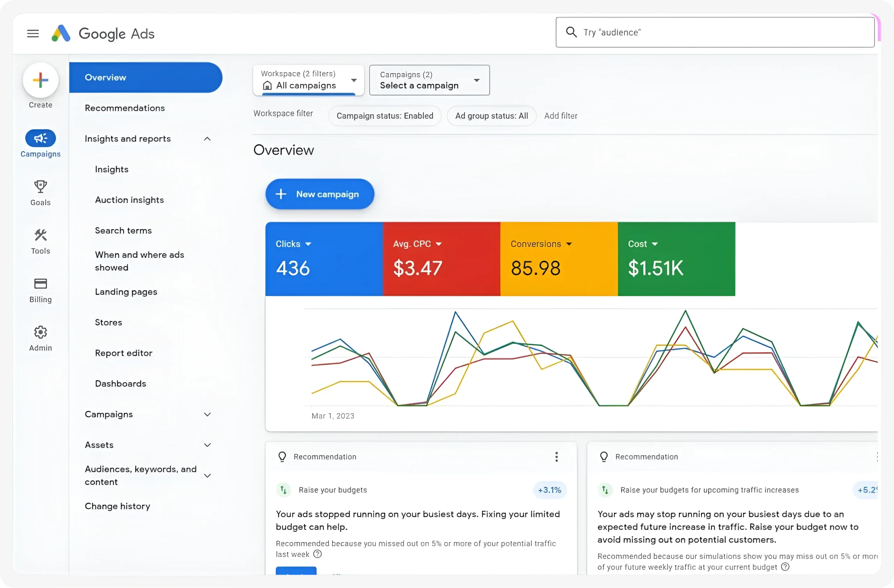Open When and where ads showed

pos(139,261)
